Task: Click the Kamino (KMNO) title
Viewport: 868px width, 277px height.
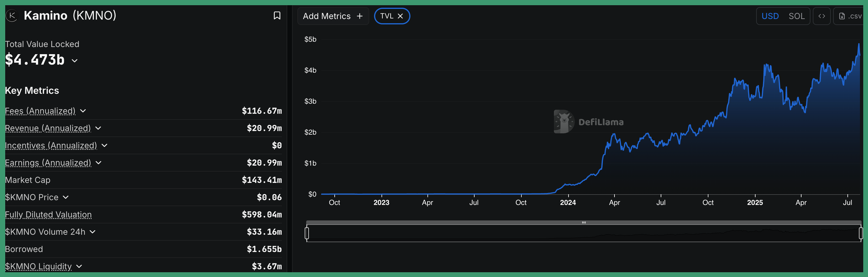Action: 70,16
